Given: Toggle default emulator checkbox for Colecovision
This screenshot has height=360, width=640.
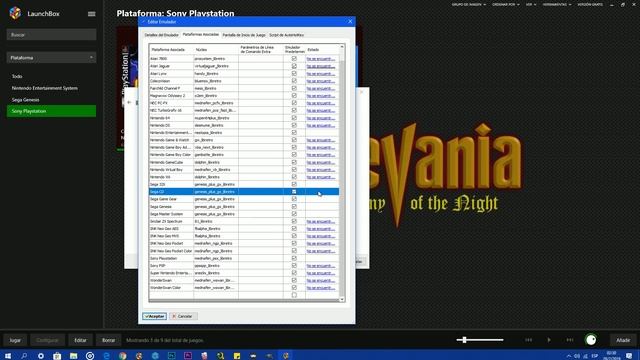Looking at the screenshot, I should [294, 80].
